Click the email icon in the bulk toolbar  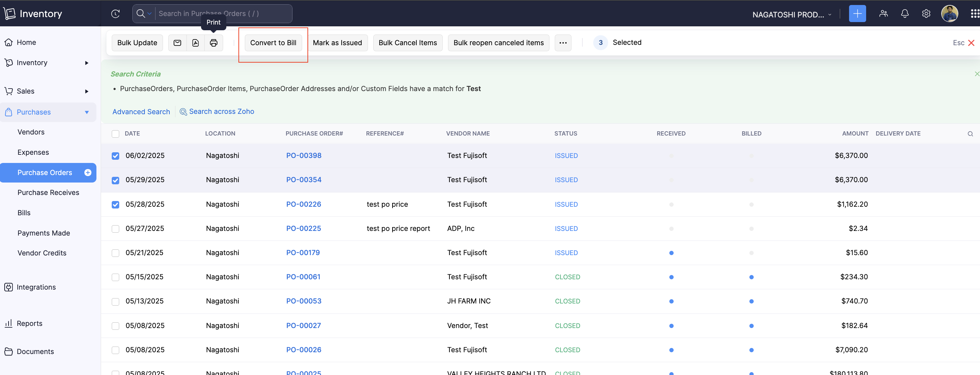[x=177, y=43]
